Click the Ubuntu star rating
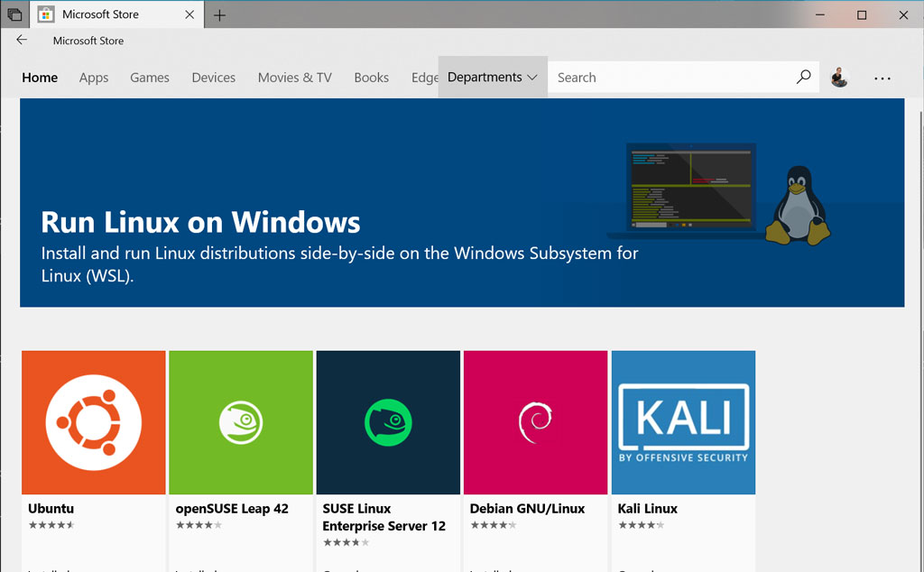Viewport: 924px width, 572px height. (51, 525)
